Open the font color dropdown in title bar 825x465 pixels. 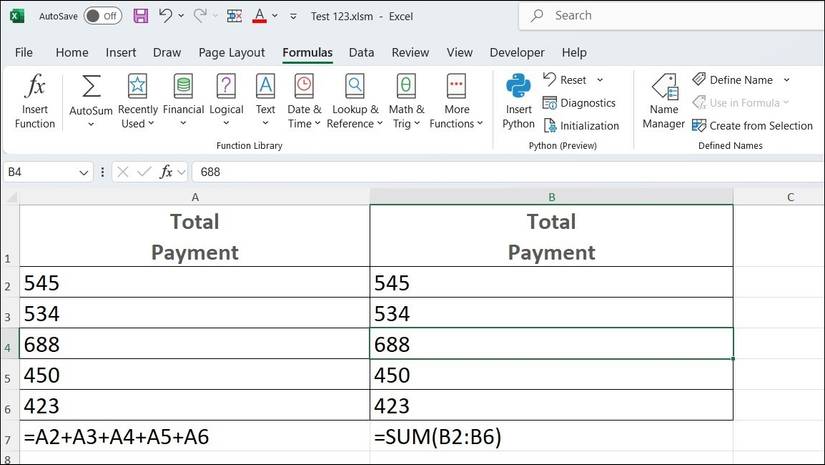(x=276, y=16)
